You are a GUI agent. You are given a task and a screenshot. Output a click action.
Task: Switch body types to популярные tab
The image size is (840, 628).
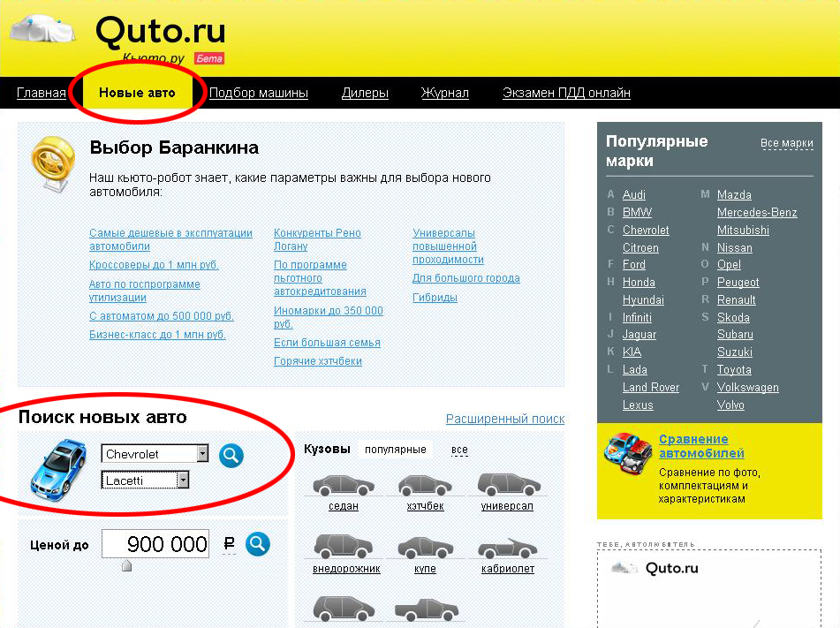click(x=396, y=449)
